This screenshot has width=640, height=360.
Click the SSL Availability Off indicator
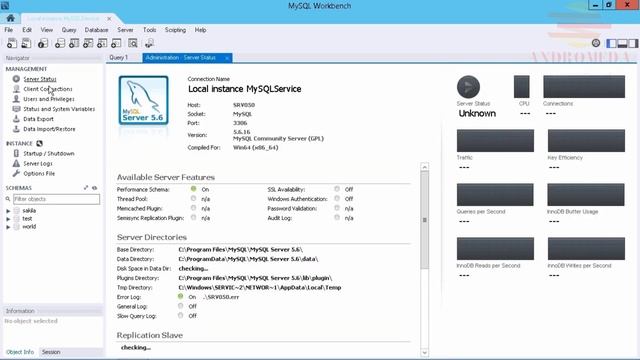(337, 189)
